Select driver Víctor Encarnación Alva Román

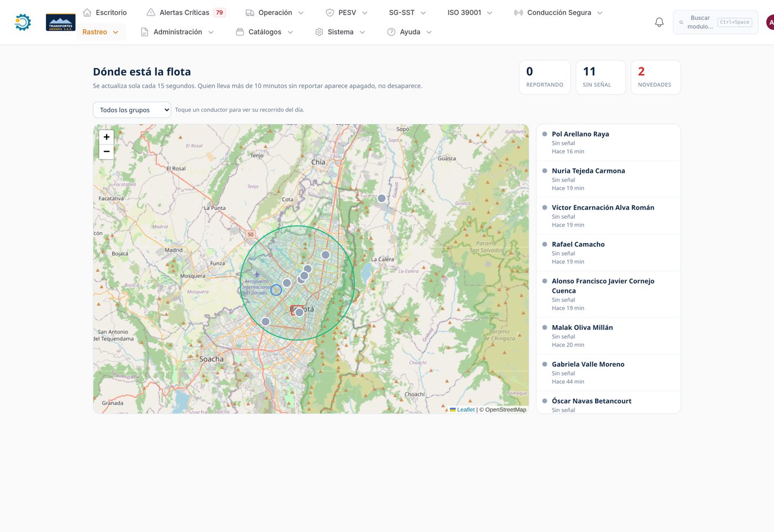pyautogui.click(x=608, y=216)
